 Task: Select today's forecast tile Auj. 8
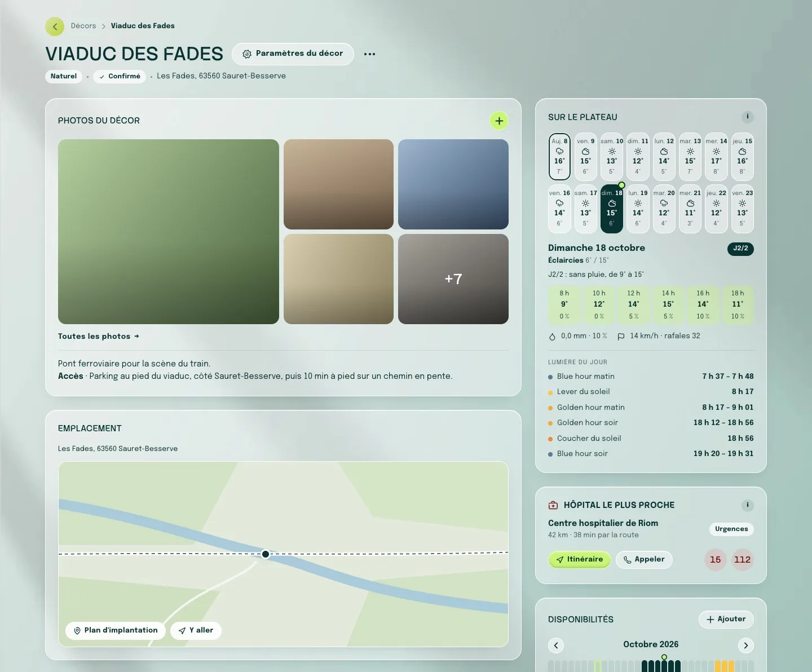coord(559,157)
